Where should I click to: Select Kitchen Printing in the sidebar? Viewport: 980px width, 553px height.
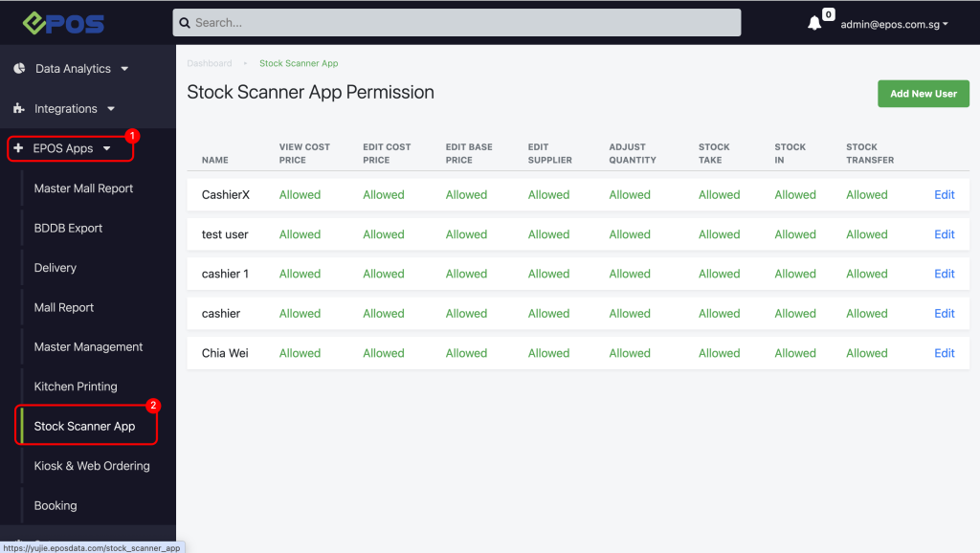point(76,387)
